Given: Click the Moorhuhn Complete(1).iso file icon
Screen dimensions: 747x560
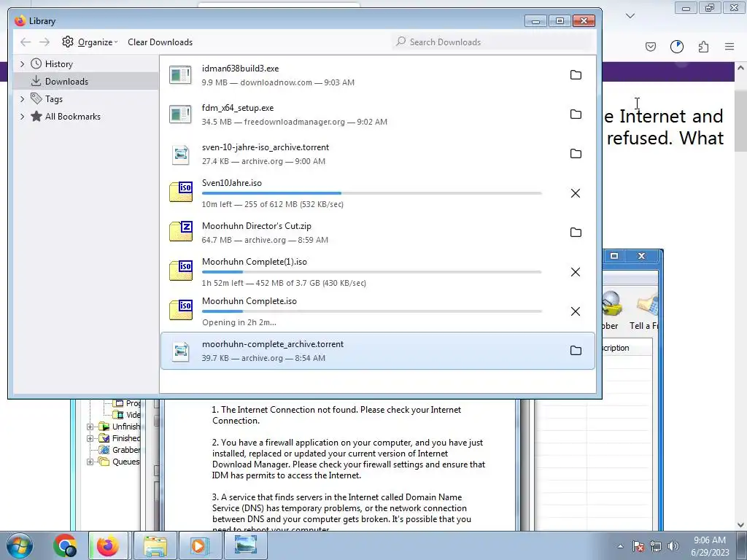Looking at the screenshot, I should 181,271.
